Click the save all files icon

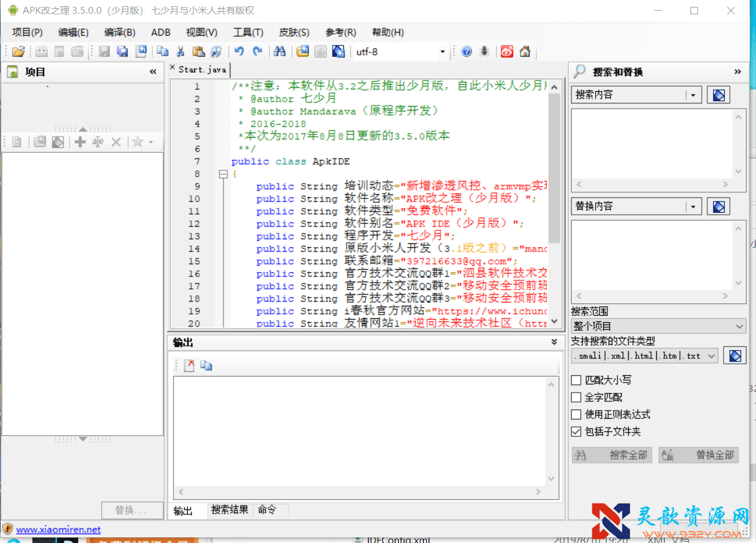pyautogui.click(x=122, y=52)
